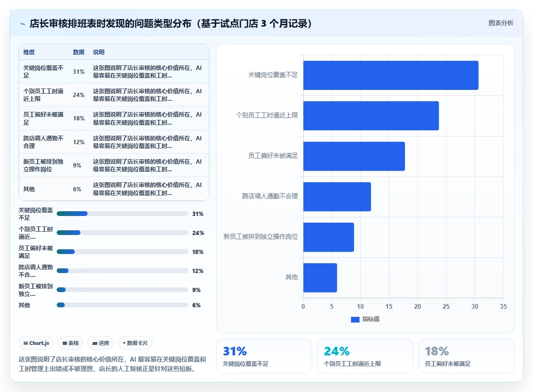Click the 跨店调人通勤不合理 progress bar at 12%

point(122,271)
